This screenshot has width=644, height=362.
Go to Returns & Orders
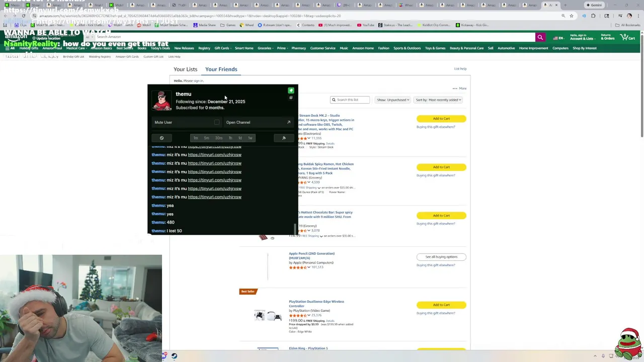[608, 37]
